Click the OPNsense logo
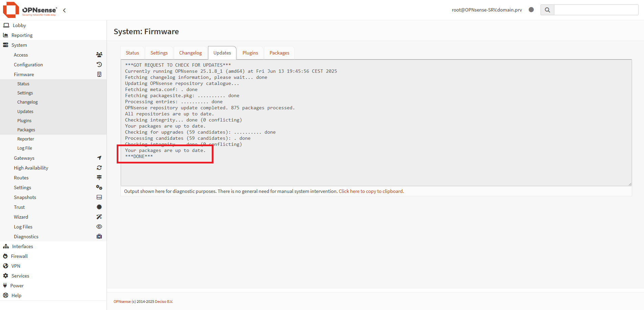 (x=30, y=10)
